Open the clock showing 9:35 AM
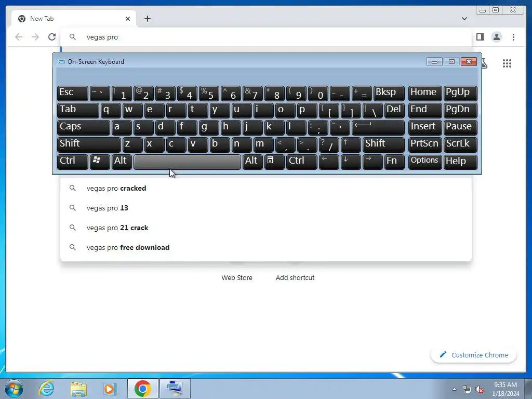Image resolution: width=532 pixels, height=399 pixels. 506,389
